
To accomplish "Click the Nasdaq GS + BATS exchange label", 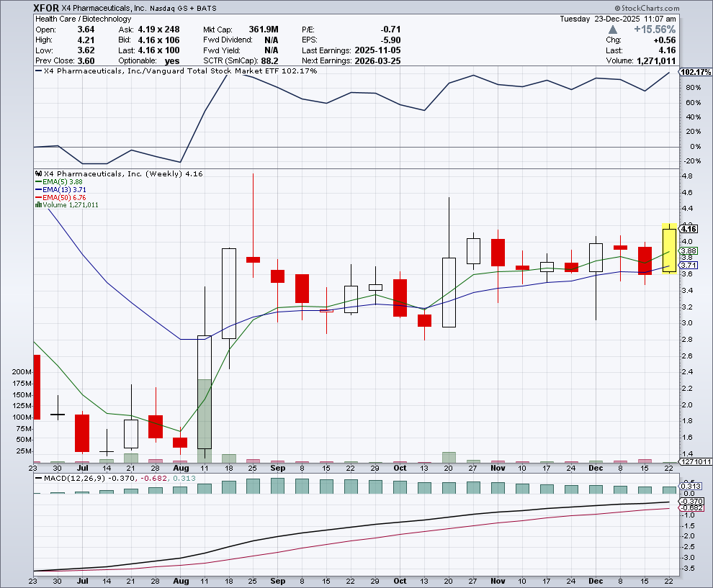I will coord(183,8).
